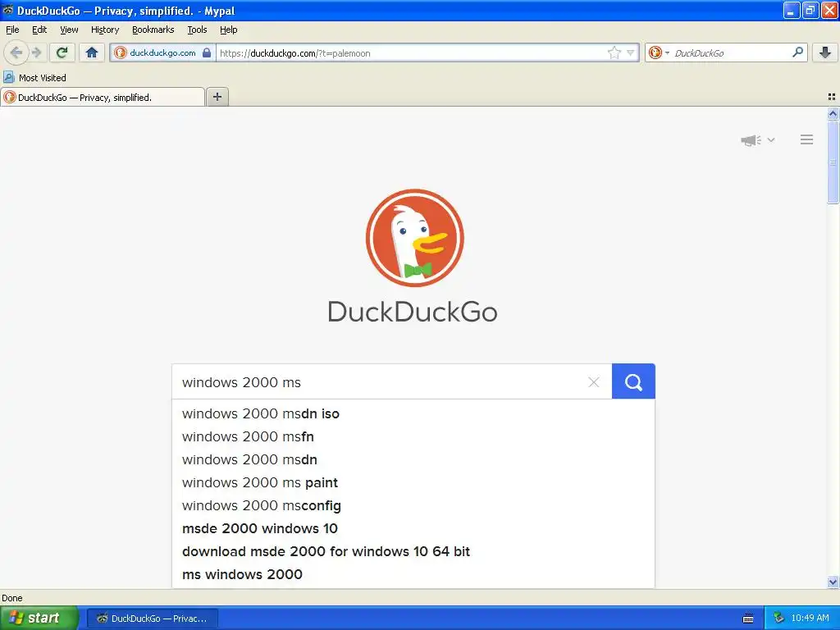Screen dimensions: 840x630
Task: Open the DuckDuckGo hamburger menu
Action: 807,139
